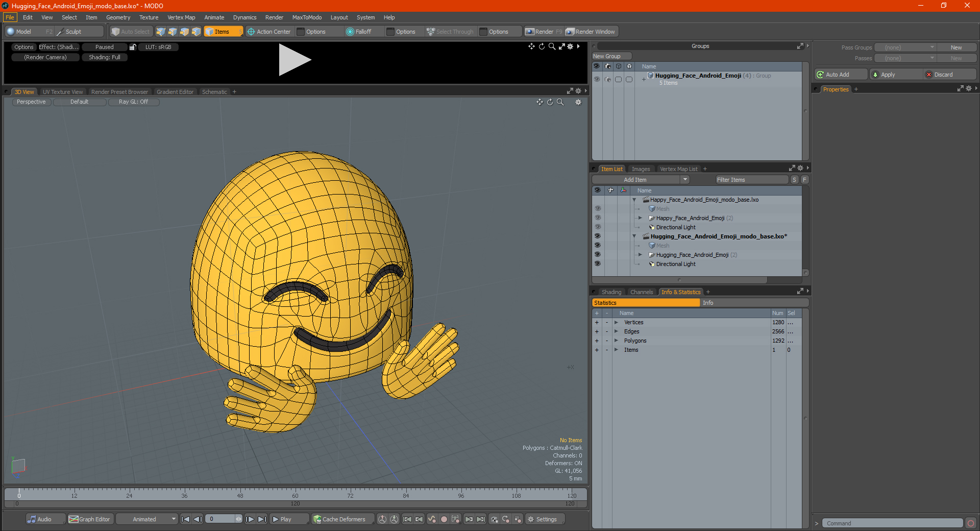The height and width of the screenshot is (531, 980).
Task: Open the File menu
Action: [10, 17]
